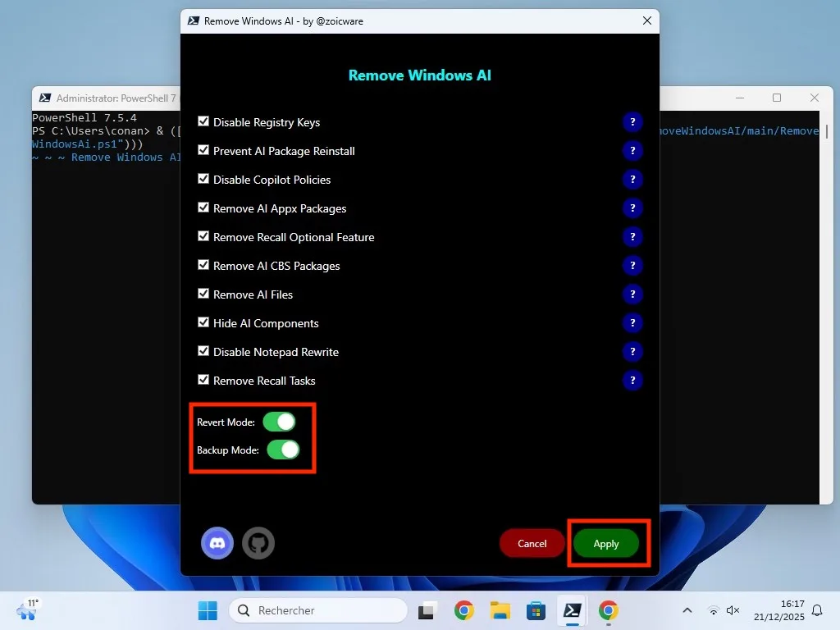Open the Windows Start menu
The width and height of the screenshot is (840, 630).
pyautogui.click(x=208, y=610)
